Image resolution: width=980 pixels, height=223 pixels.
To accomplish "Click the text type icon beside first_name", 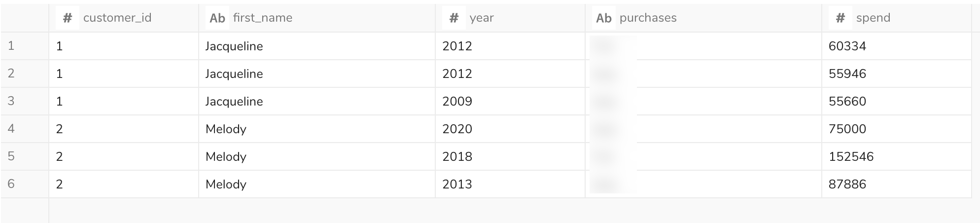I will 217,18.
